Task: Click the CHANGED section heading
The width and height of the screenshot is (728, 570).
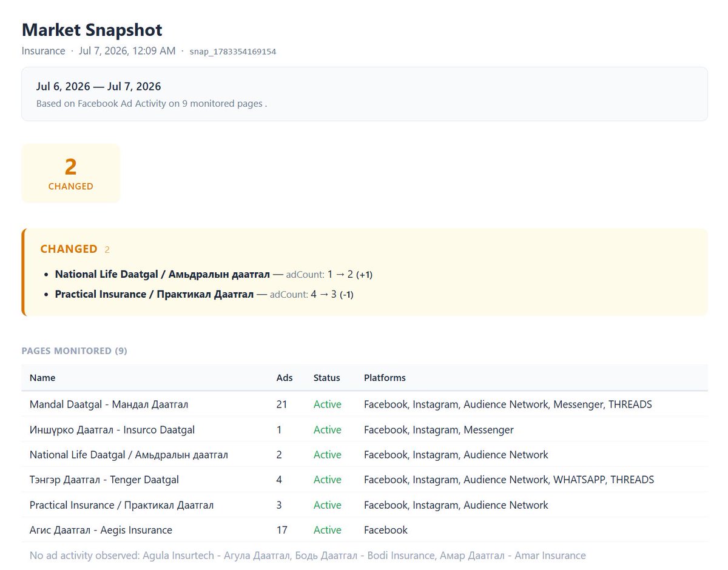Action: tap(69, 249)
